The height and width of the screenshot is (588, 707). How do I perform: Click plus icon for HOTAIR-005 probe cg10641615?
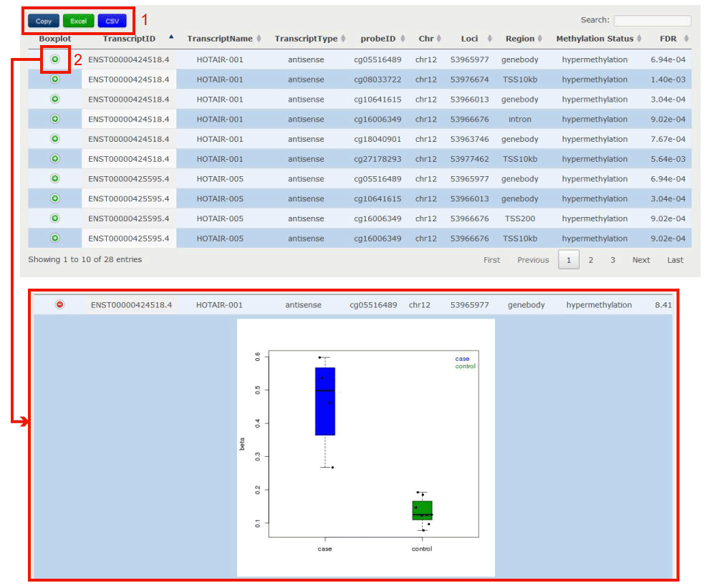55,198
